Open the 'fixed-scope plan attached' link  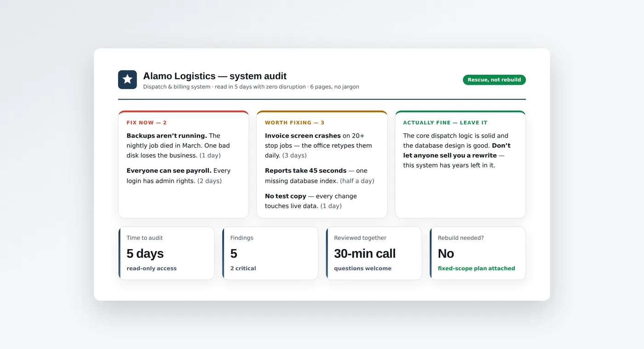click(x=476, y=268)
